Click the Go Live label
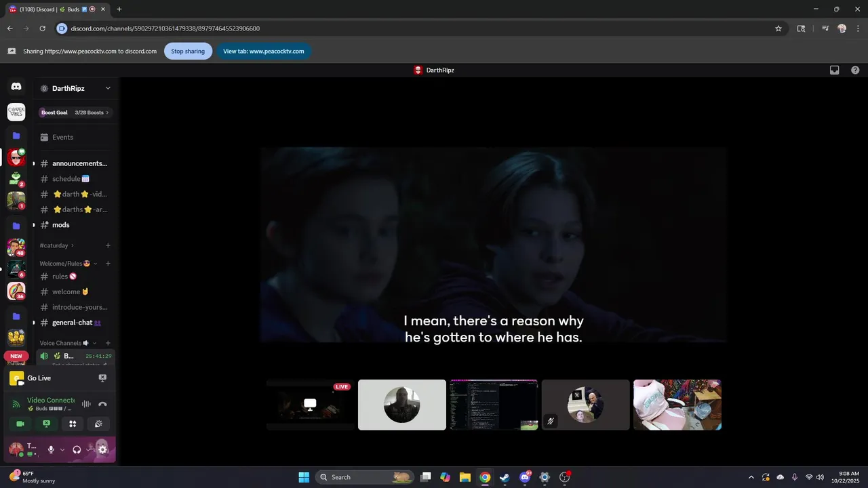The image size is (868, 488). pyautogui.click(x=39, y=378)
